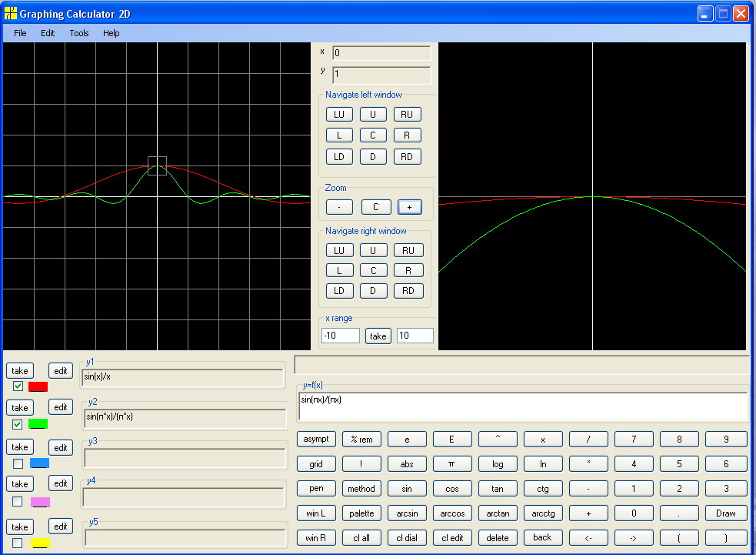Center the left window with C button

(x=373, y=135)
